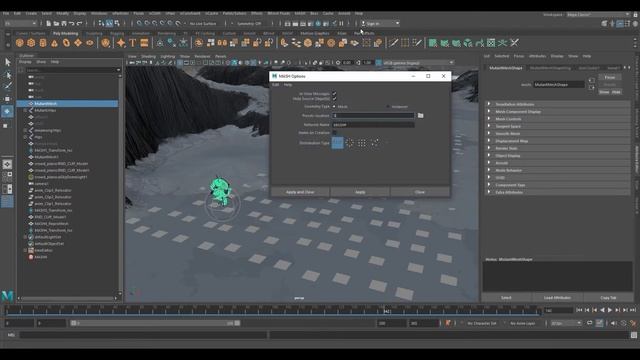Screen dimensions: 640x360
Task: Open the Workspace selector dropdown
Action: (x=598, y=15)
